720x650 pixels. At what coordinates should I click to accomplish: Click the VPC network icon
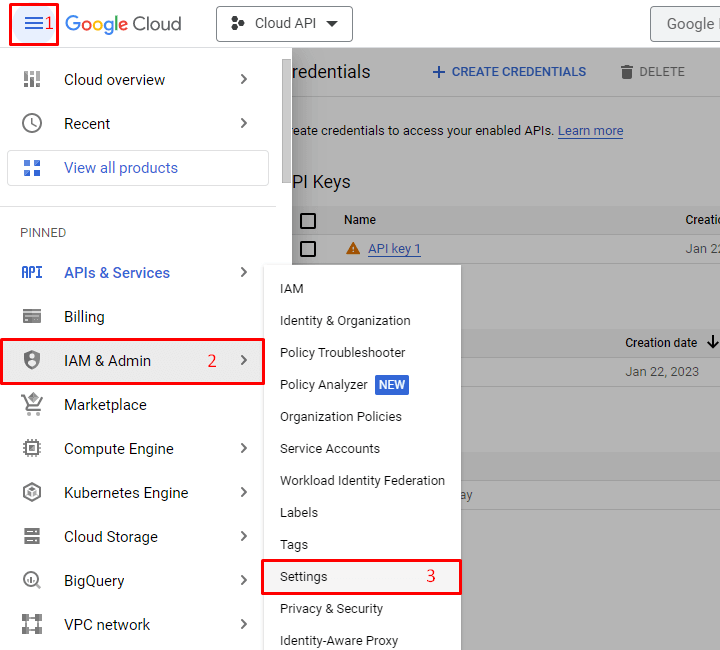click(32, 624)
